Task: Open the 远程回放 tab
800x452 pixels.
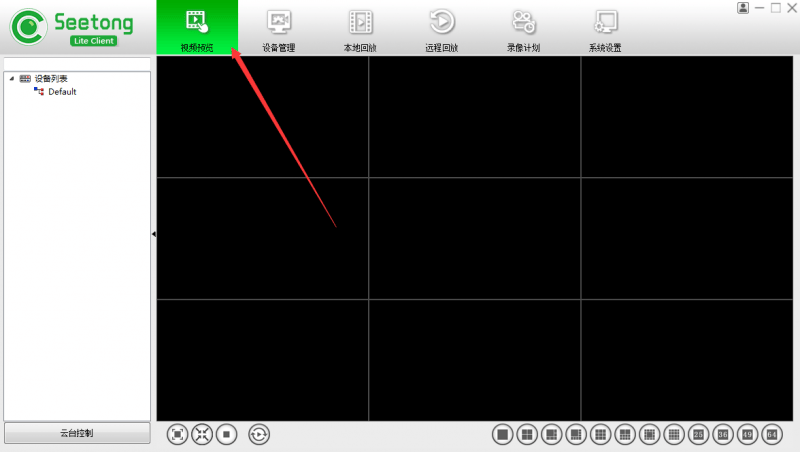Action: 442,29
